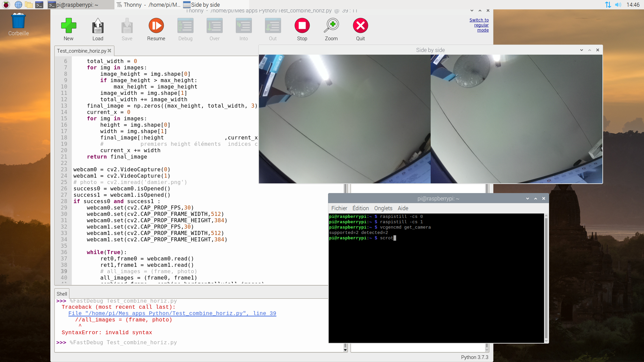Image resolution: width=644 pixels, height=362 pixels.
Task: Click the volume icon in the system tray
Action: tap(618, 5)
